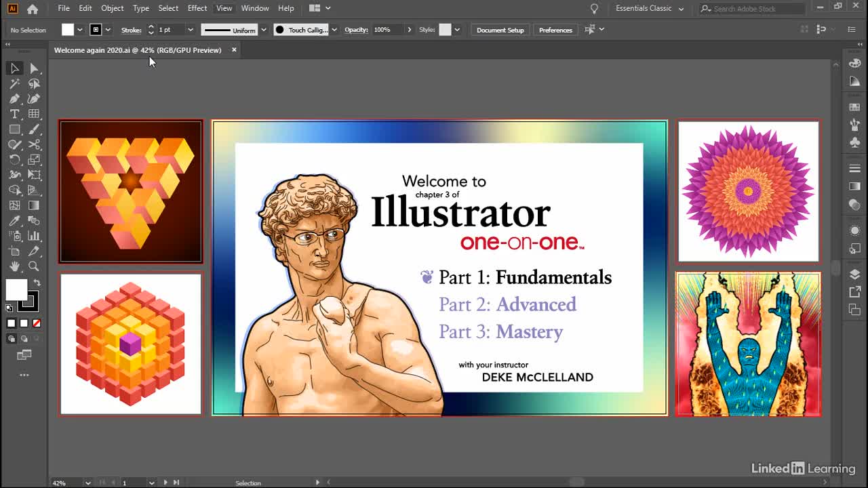Select the Free Transform tool

click(x=34, y=175)
